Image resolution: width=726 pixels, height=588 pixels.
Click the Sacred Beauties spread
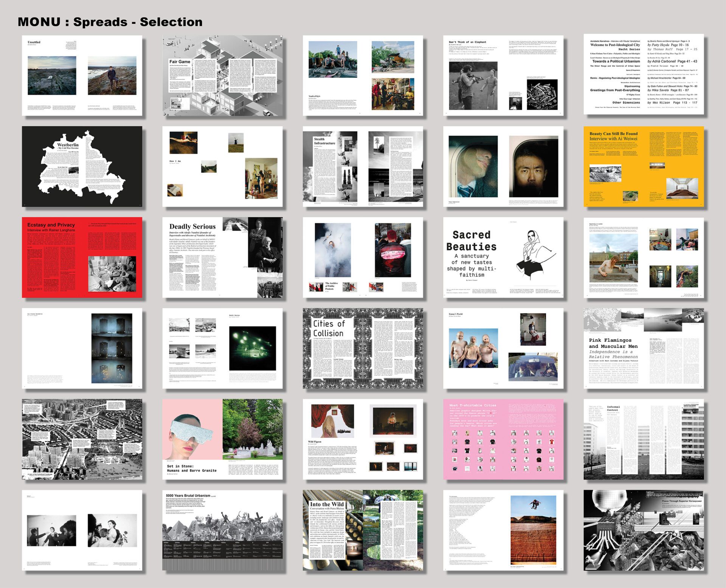[503, 257]
